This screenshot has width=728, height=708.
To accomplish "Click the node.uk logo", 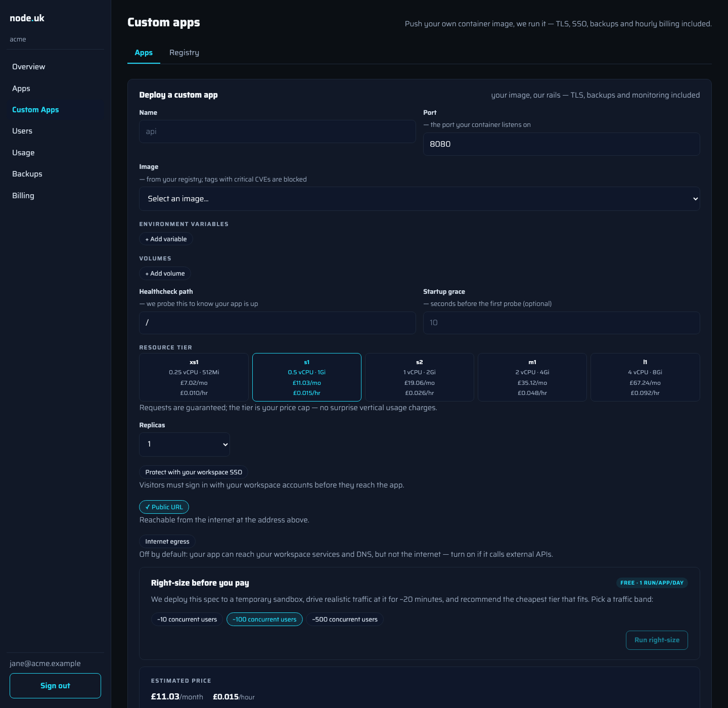I will 27,18.
